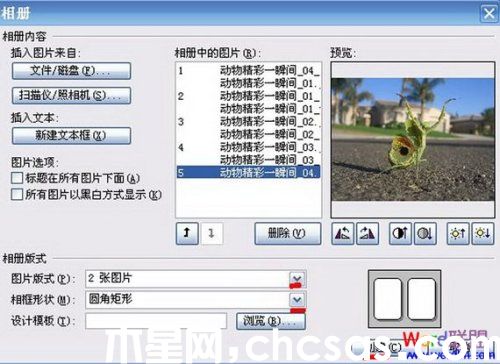This screenshot has height=364, width=500.
Task: Click 文件/磁盘 button
Action: [71, 71]
